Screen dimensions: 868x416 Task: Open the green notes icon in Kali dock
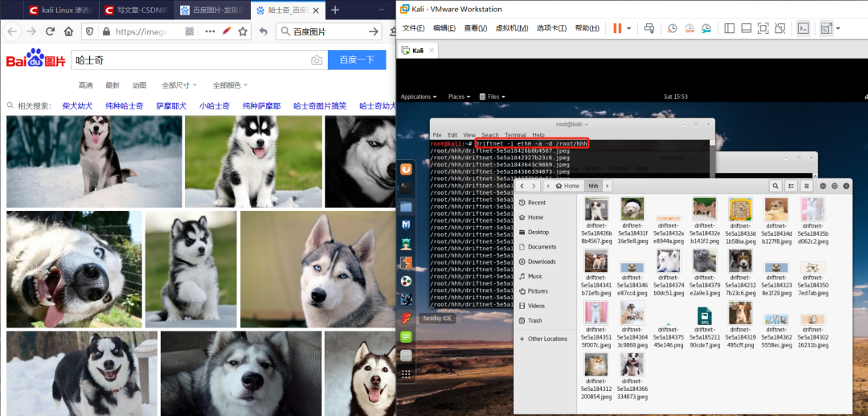tap(406, 336)
